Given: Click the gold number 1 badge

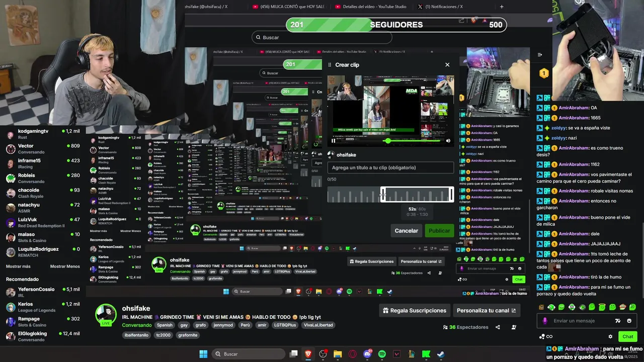Looking at the screenshot, I should coord(544,73).
